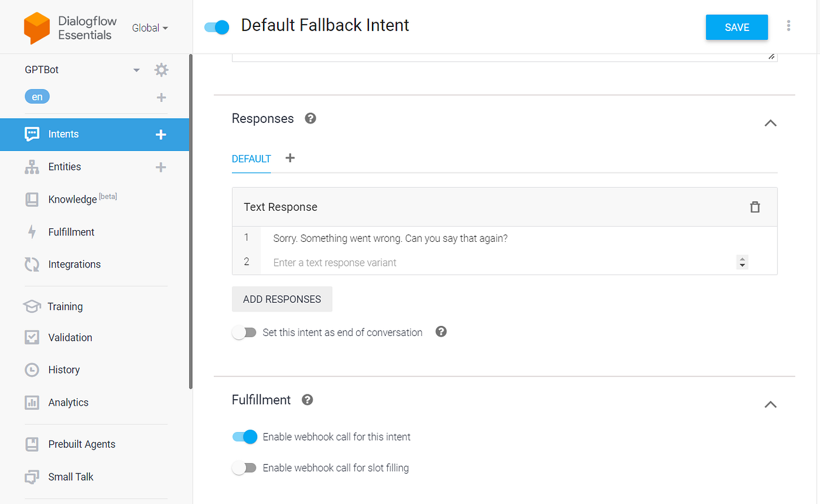Screen dimensions: 820x504
Task: Enable set this intent as end of conversation
Action: 244,332
